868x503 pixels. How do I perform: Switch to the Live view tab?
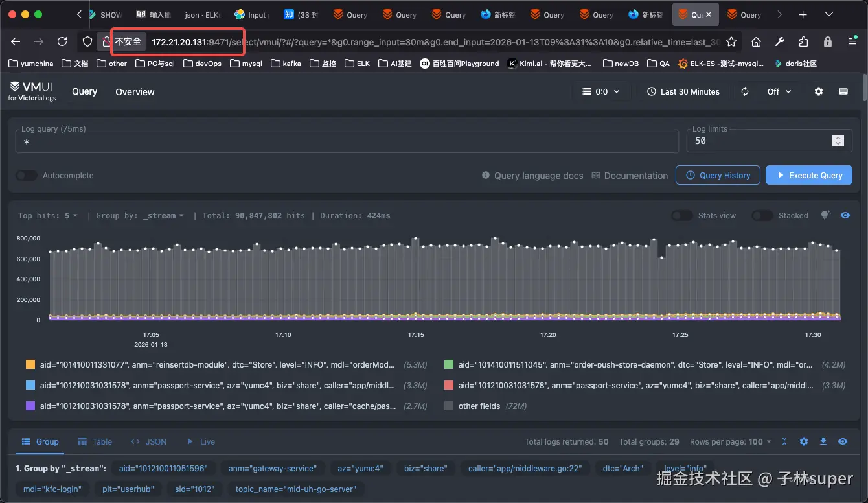coord(201,441)
